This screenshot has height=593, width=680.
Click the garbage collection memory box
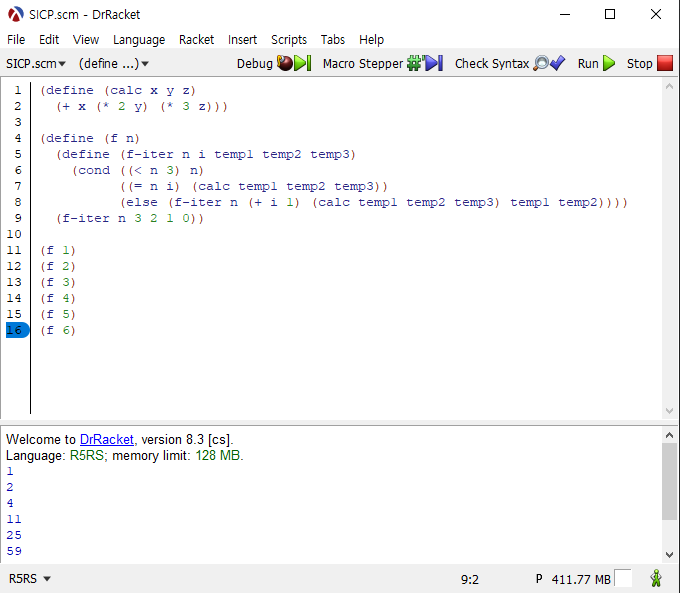pos(623,578)
